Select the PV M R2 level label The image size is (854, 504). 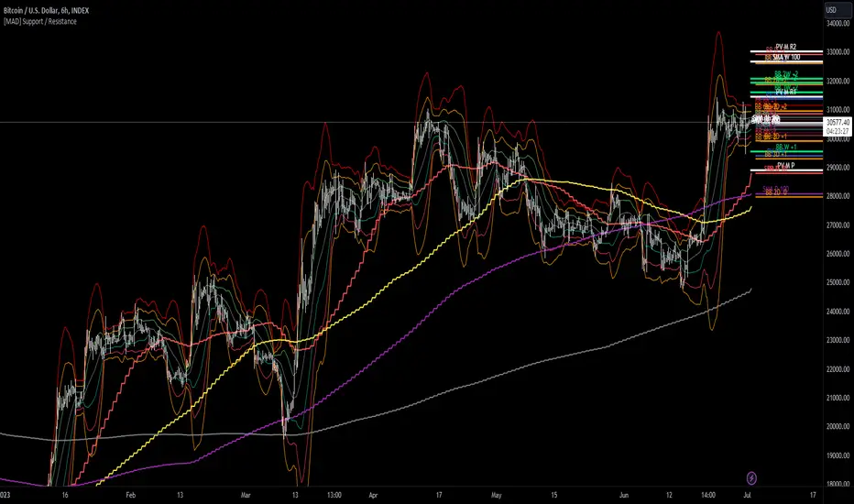[x=786, y=48]
